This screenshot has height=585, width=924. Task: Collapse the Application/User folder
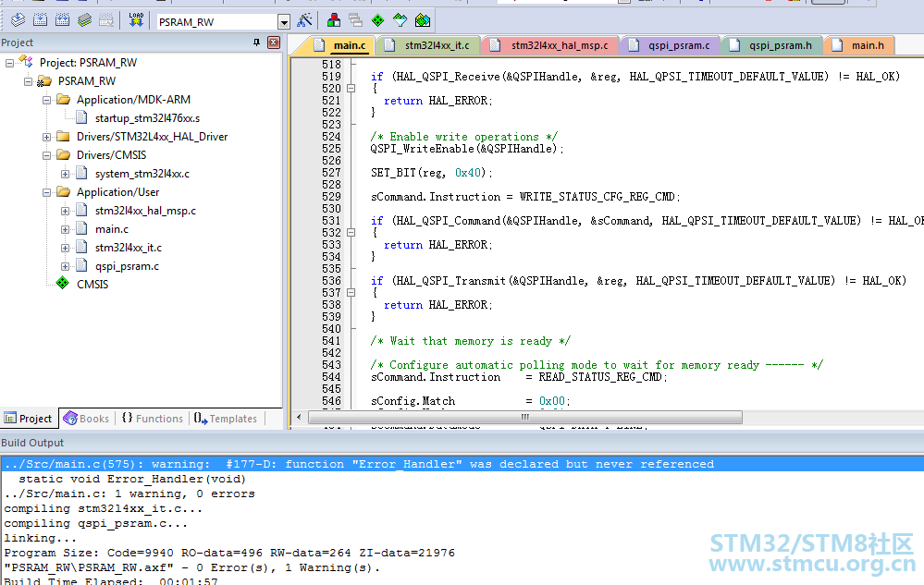[46, 192]
